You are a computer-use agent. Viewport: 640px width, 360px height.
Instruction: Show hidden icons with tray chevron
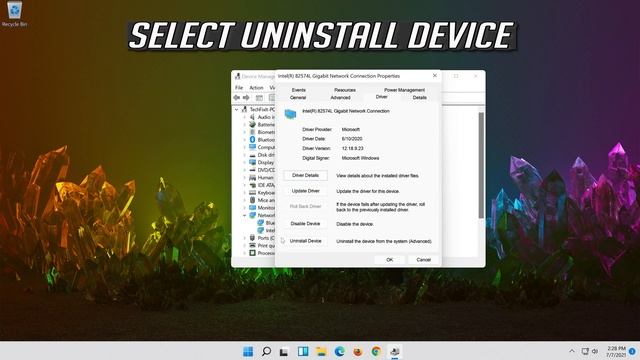[572, 351]
